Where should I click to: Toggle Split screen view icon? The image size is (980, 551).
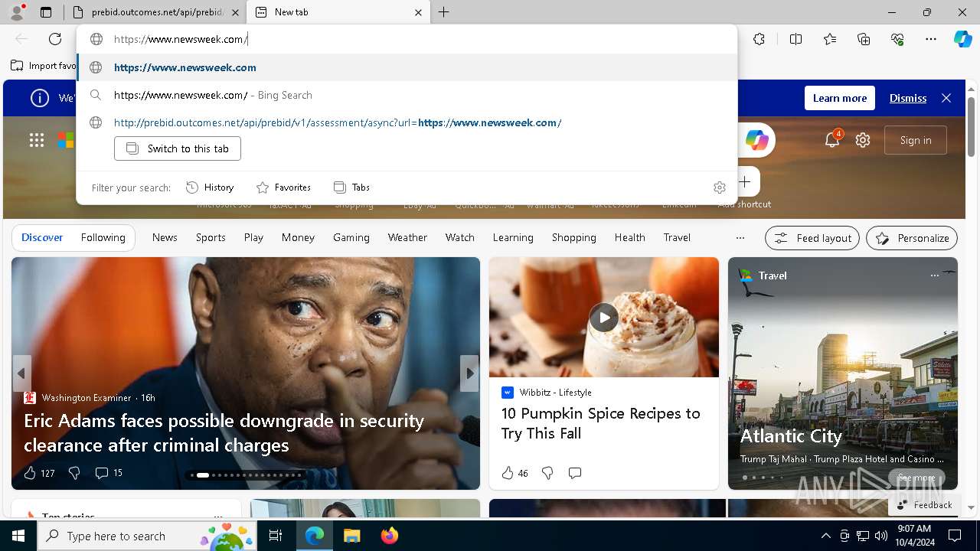point(795,39)
